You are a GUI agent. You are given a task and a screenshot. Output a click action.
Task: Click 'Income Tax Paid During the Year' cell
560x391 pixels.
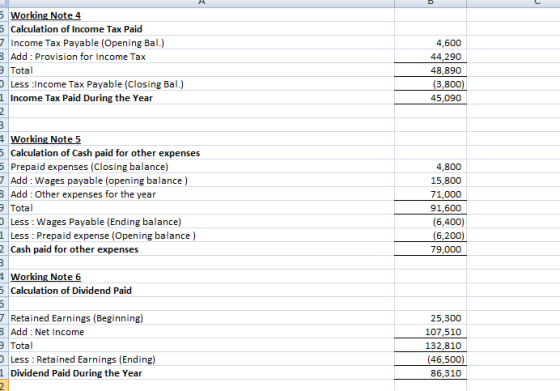(201, 98)
